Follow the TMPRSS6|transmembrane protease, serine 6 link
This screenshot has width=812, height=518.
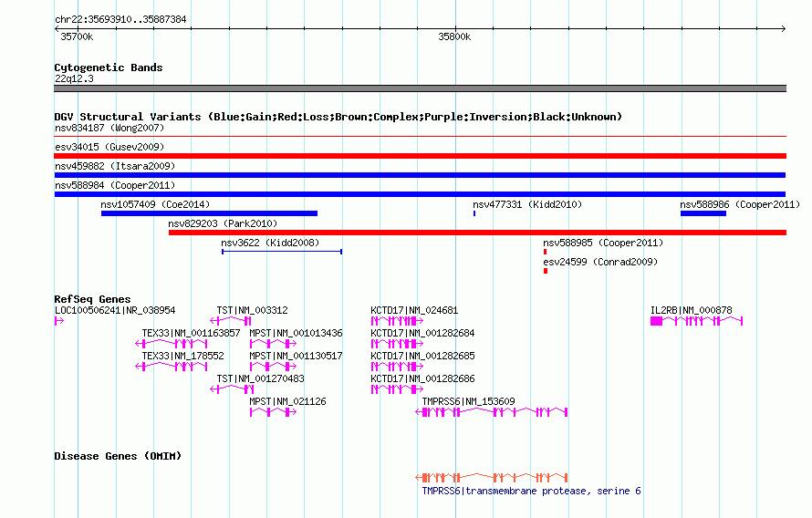point(531,491)
